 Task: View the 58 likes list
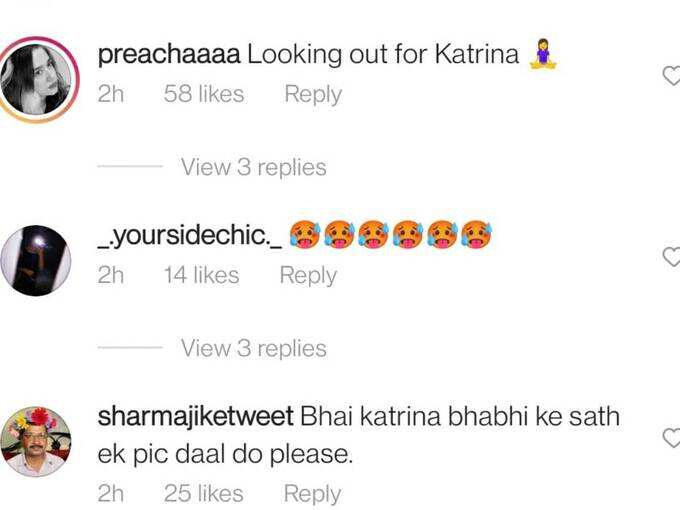tap(204, 94)
